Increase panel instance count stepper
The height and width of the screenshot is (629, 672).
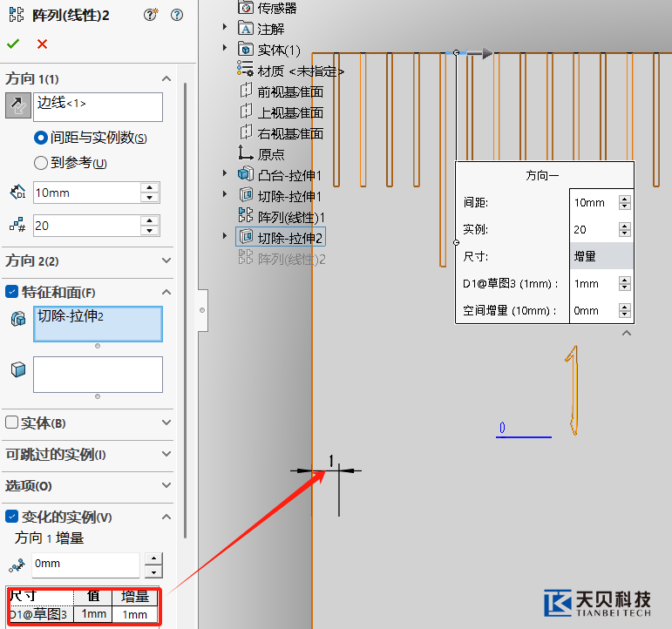[x=150, y=220]
